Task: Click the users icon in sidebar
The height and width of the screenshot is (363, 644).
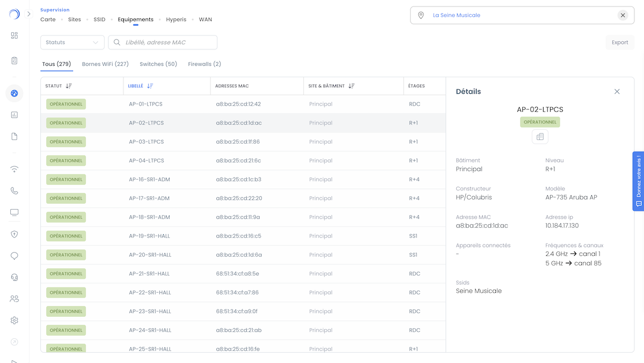Action: (x=14, y=299)
